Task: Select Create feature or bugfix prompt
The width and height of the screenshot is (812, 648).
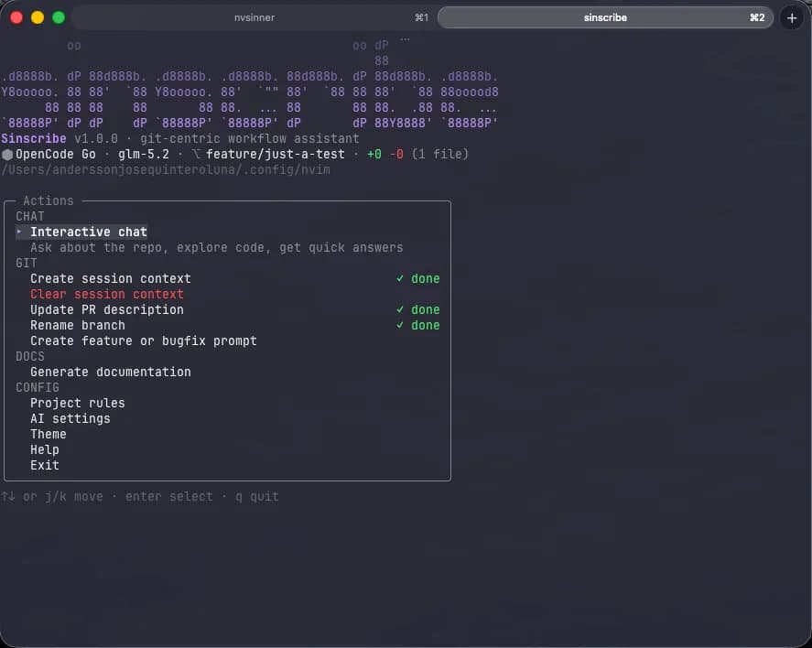Action: click(144, 340)
